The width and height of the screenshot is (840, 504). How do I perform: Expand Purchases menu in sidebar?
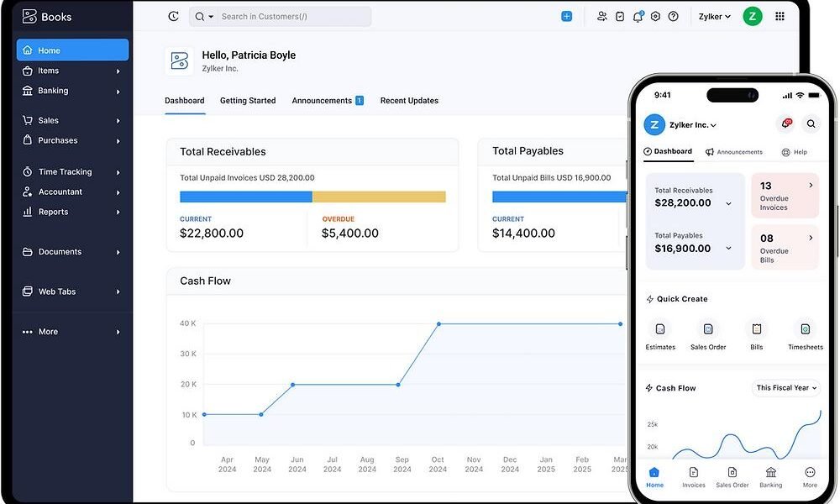tap(72, 140)
